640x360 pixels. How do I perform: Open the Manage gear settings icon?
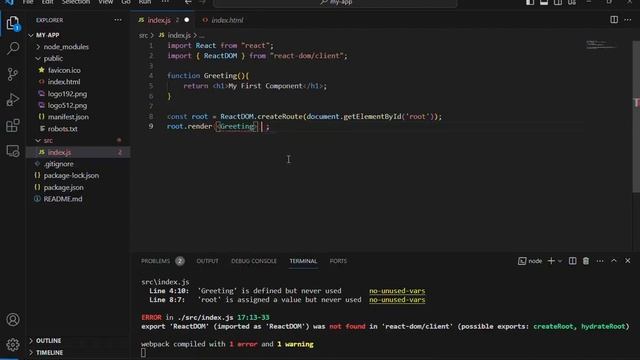[13, 345]
